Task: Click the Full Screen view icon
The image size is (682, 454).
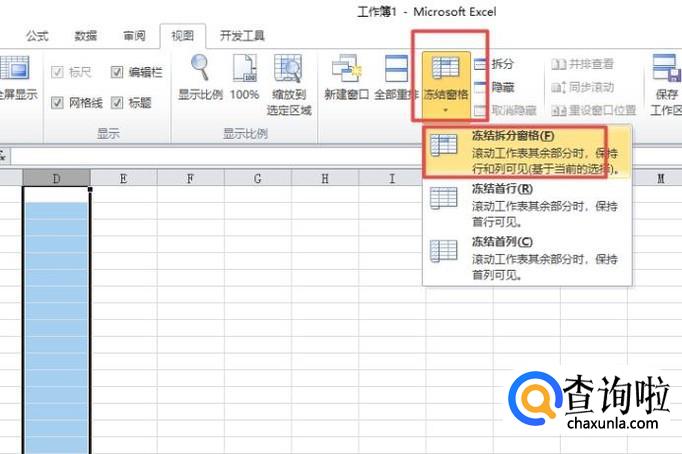Action: [x=14, y=68]
